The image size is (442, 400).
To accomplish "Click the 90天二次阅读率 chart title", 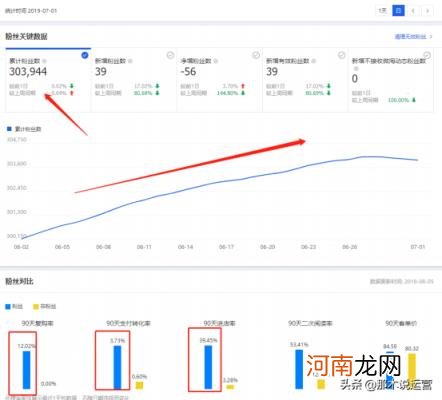I will [x=310, y=323].
